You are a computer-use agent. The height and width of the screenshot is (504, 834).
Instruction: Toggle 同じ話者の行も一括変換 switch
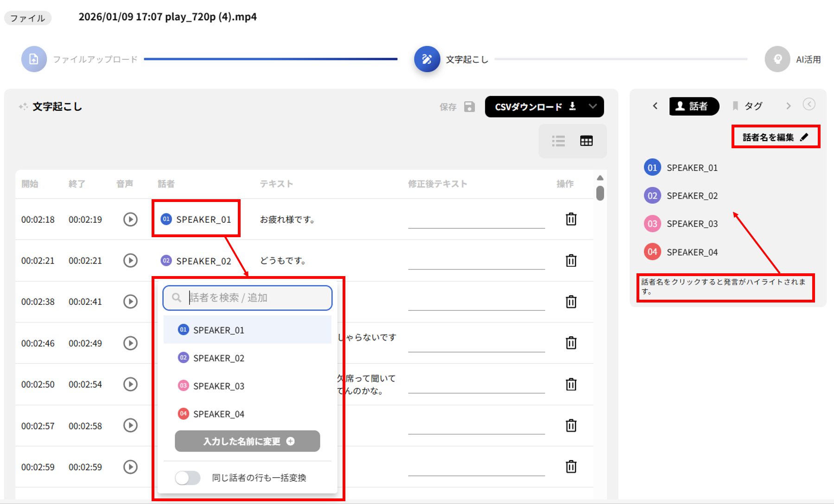pyautogui.click(x=188, y=478)
